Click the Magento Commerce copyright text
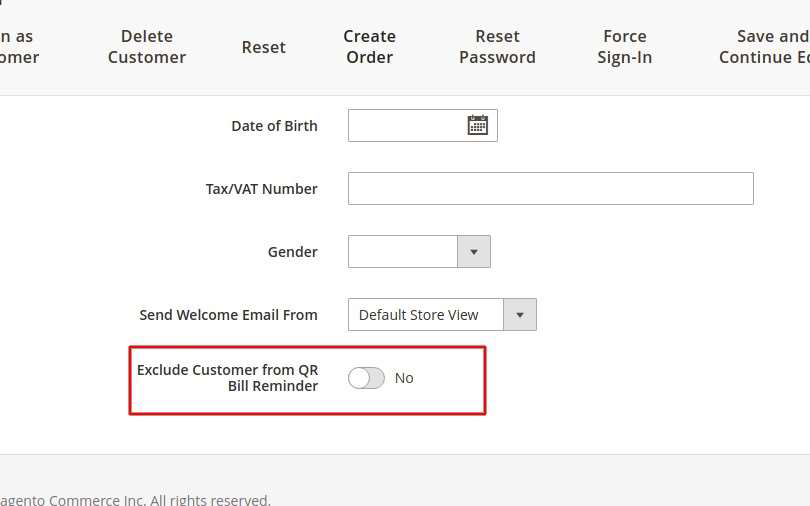 [136, 499]
